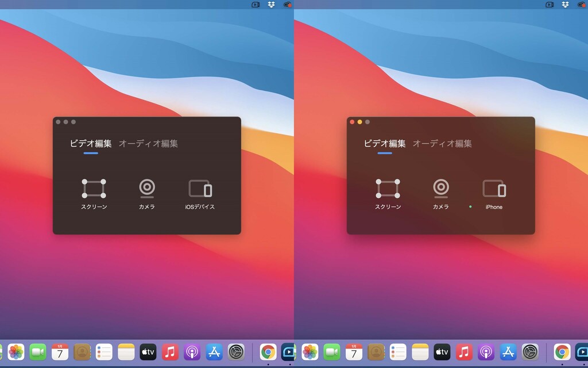Viewport: 588px width, 368px height.
Task: Select スクリーン capture in the iOSデバイス window
Action: tap(94, 194)
